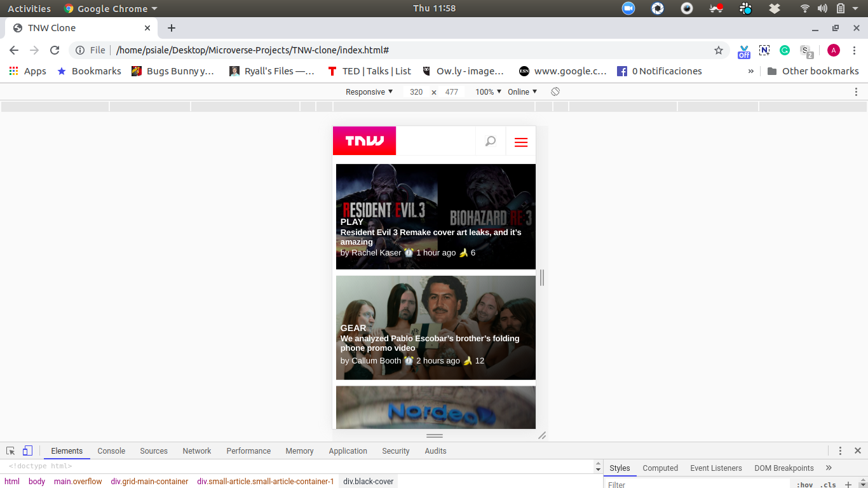868x488 pixels.
Task: Click the width field showing 320
Action: pyautogui.click(x=416, y=91)
